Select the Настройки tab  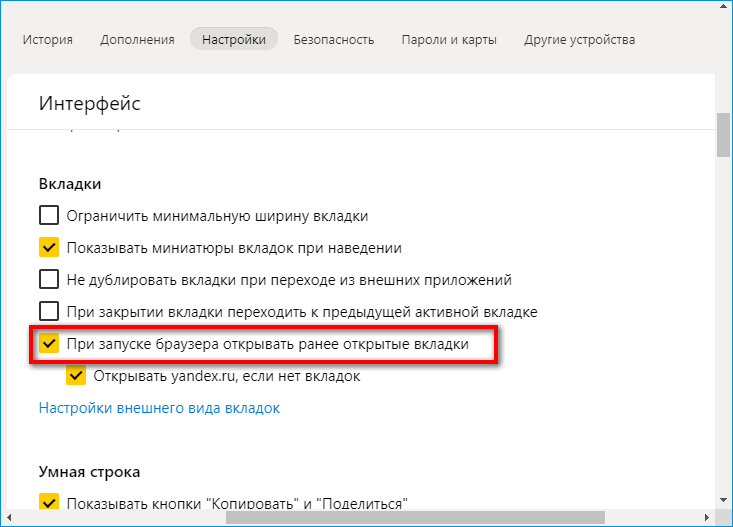click(x=234, y=39)
